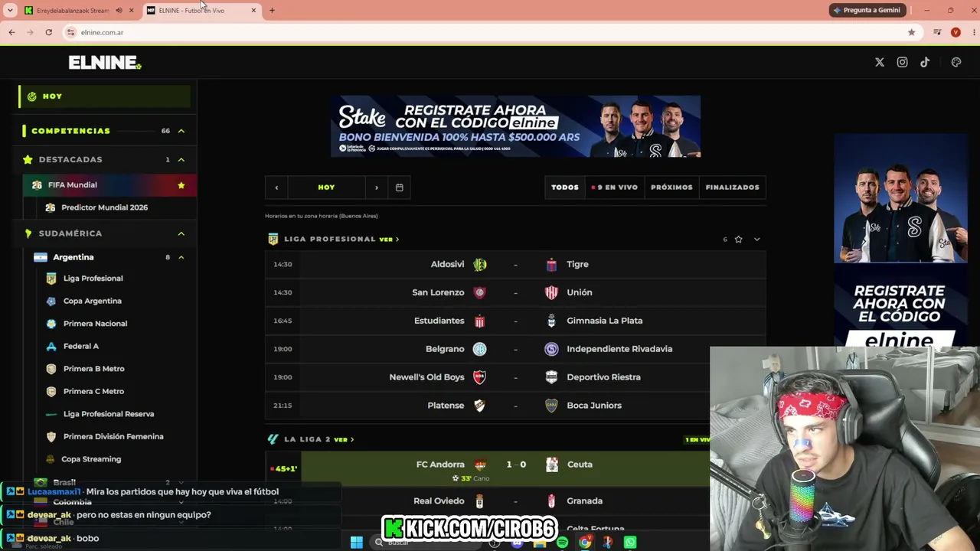This screenshot has height=551, width=980.
Task: Open Liga Profesional Reserva in sidebar
Action: coord(109,414)
